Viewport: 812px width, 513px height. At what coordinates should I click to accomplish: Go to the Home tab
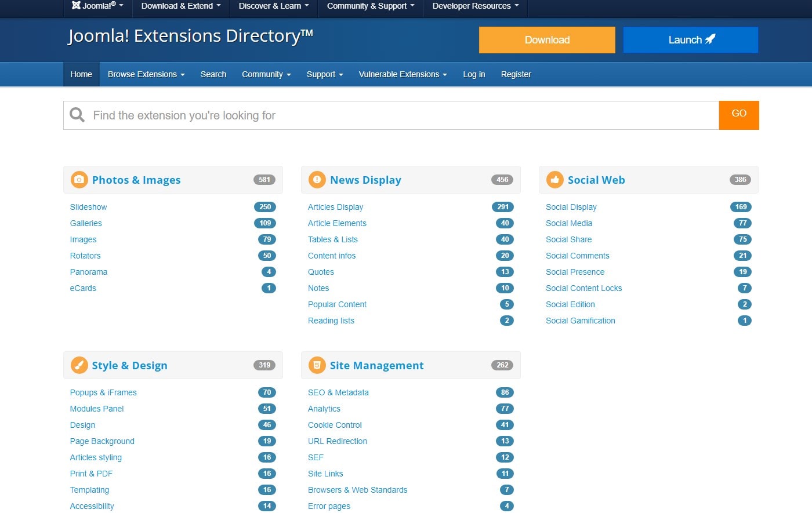click(x=81, y=74)
